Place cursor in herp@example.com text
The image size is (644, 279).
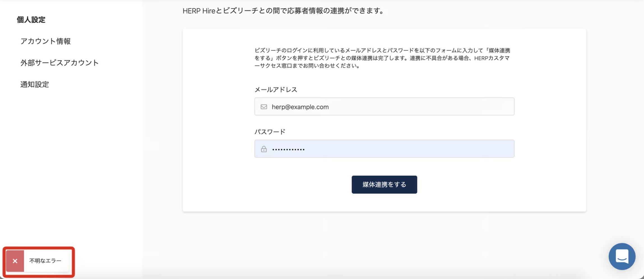pos(300,107)
